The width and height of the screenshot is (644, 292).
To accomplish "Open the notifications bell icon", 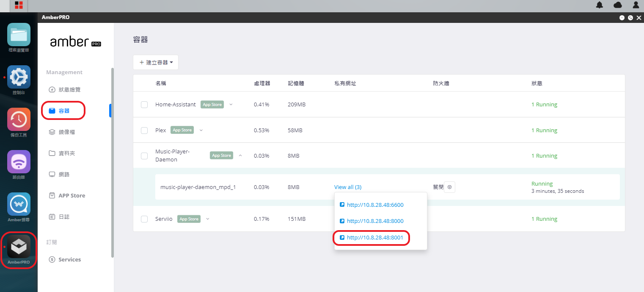I will pyautogui.click(x=600, y=5).
